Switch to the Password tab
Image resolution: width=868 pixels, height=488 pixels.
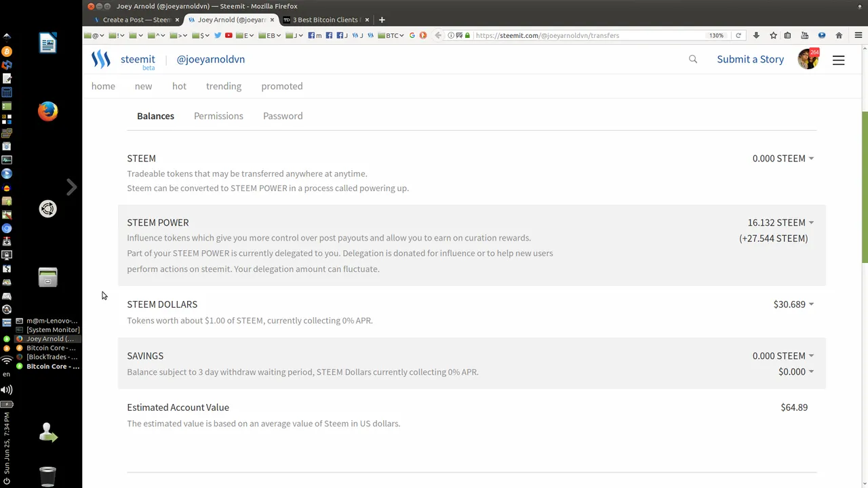point(283,116)
